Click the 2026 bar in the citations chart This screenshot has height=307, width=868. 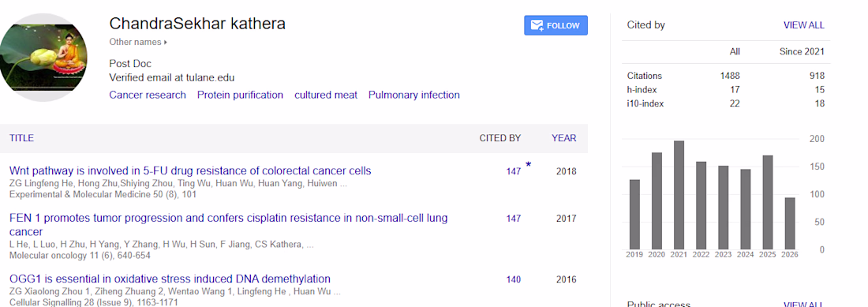(789, 223)
